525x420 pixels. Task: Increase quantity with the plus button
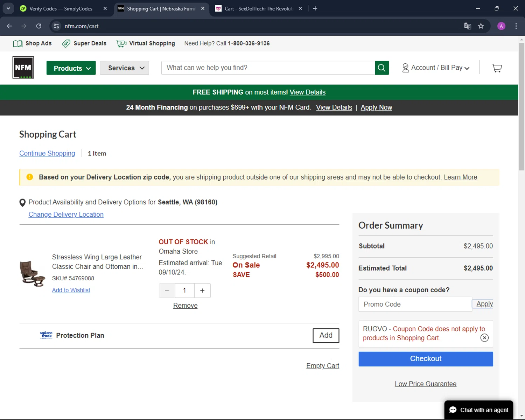pyautogui.click(x=202, y=290)
